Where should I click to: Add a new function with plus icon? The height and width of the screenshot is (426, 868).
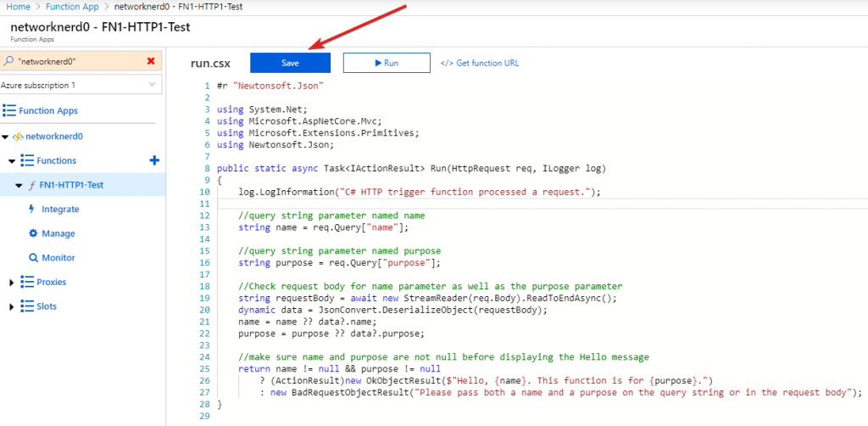[x=154, y=160]
